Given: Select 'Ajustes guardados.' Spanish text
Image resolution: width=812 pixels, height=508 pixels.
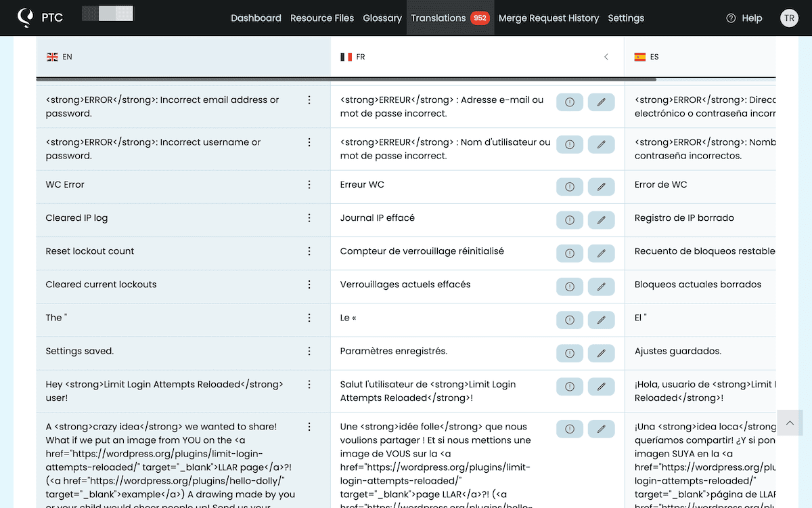Looking at the screenshot, I should (678, 351).
